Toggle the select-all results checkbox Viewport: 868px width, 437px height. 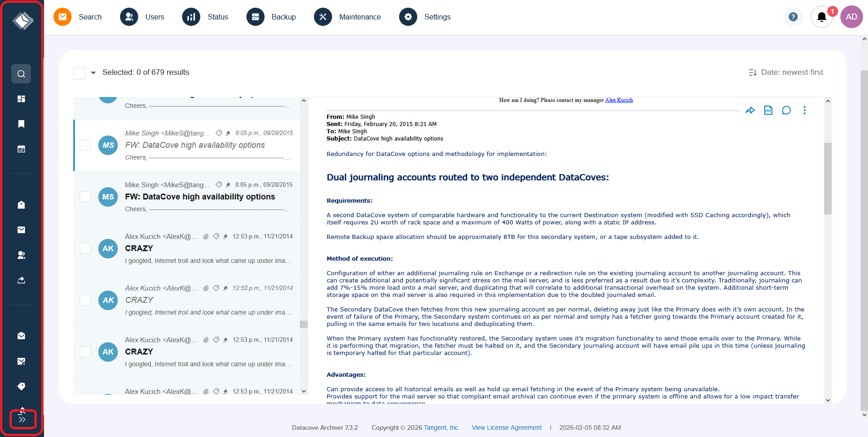79,73
